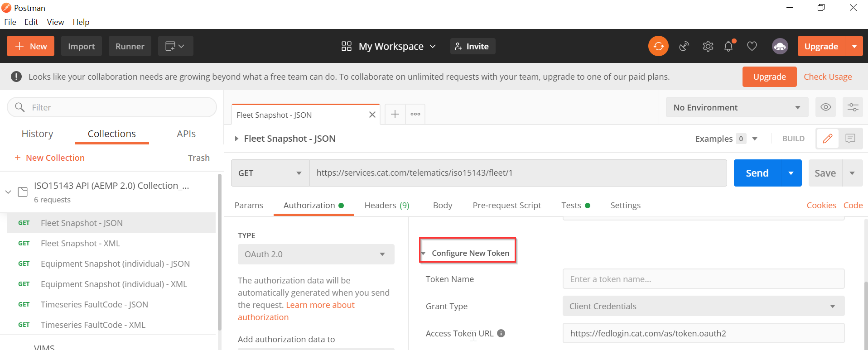
Task: Click the Token Name input field
Action: (x=704, y=279)
